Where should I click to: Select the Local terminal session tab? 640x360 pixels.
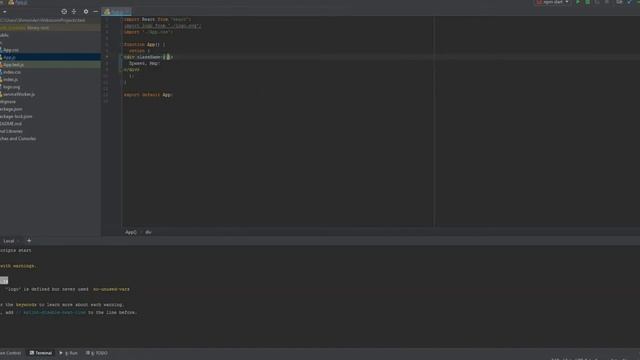click(x=9, y=241)
